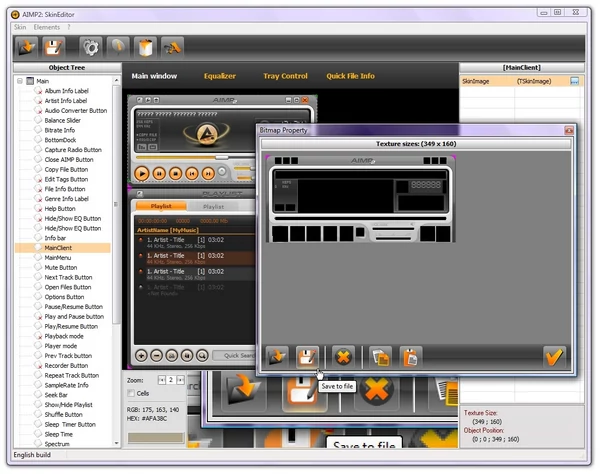Delete bitmap with orange X icon

[x=343, y=357]
